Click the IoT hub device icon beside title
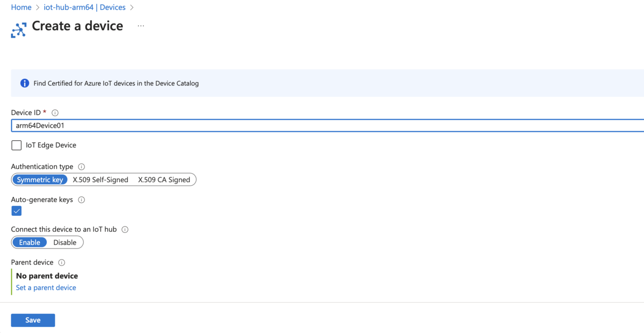 (x=19, y=30)
